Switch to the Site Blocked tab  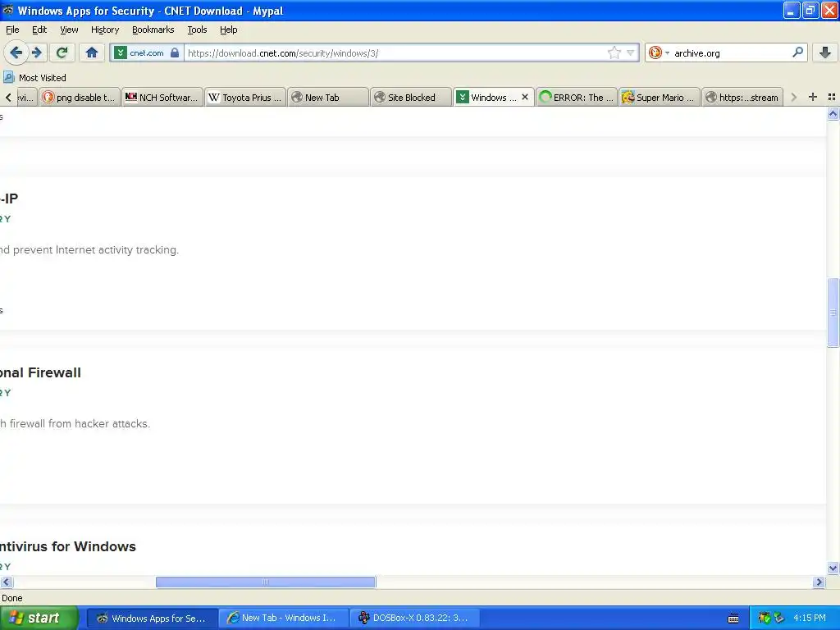(x=412, y=97)
